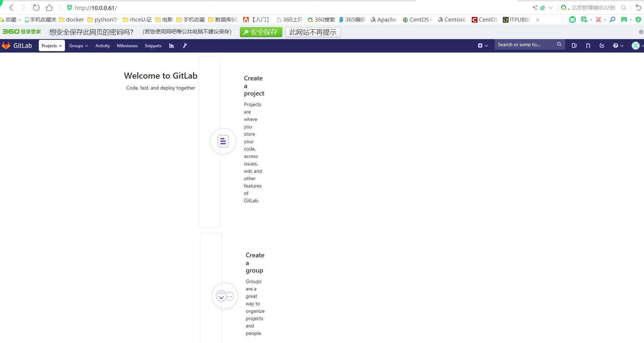Open the GitLab admin area wrench icon
This screenshot has width=644, height=343.
pos(185,45)
